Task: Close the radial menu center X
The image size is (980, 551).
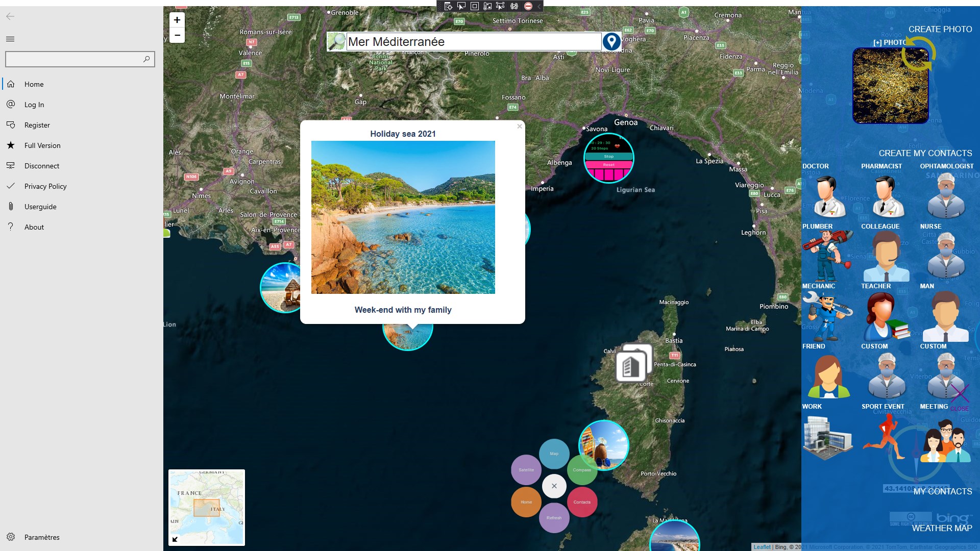Action: click(x=554, y=486)
